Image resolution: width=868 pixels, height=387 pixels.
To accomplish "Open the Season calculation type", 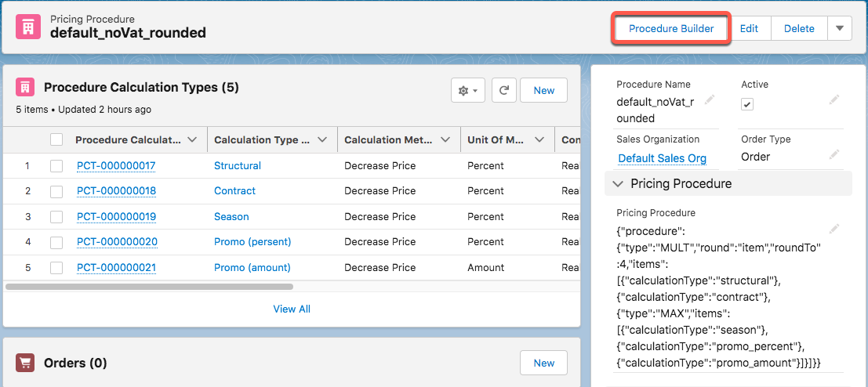I will (x=231, y=216).
